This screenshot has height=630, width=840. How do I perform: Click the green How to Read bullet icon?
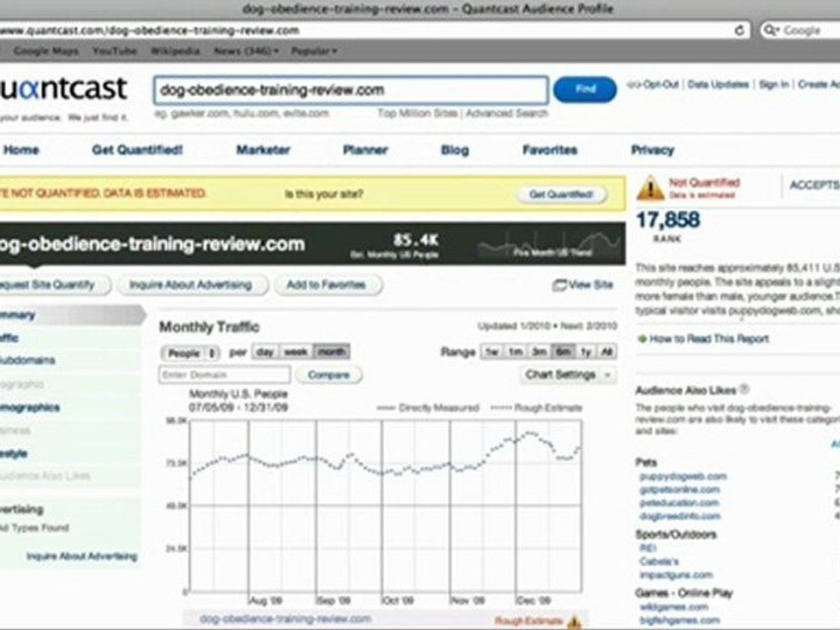(x=641, y=339)
